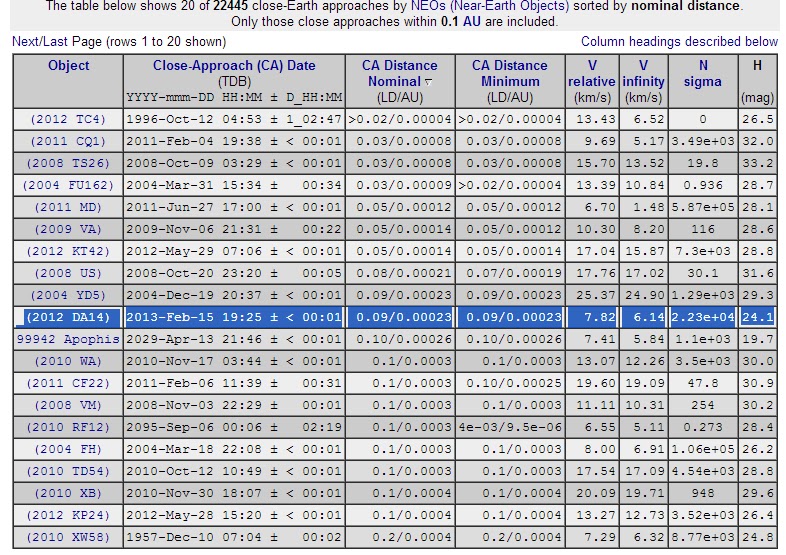The width and height of the screenshot is (786, 555).
Task: Open object (2010 TD54) link
Action: point(68,471)
